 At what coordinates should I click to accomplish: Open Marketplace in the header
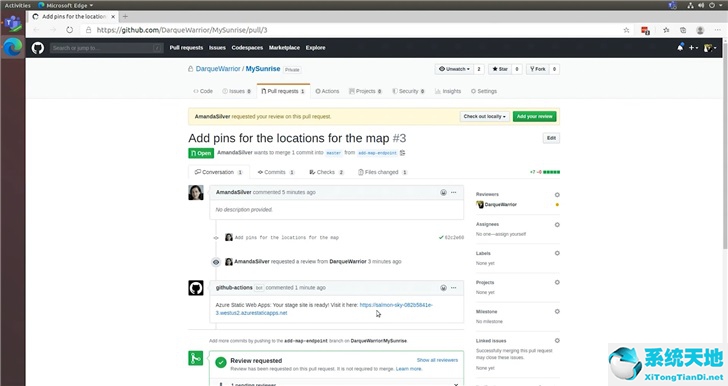coord(284,47)
